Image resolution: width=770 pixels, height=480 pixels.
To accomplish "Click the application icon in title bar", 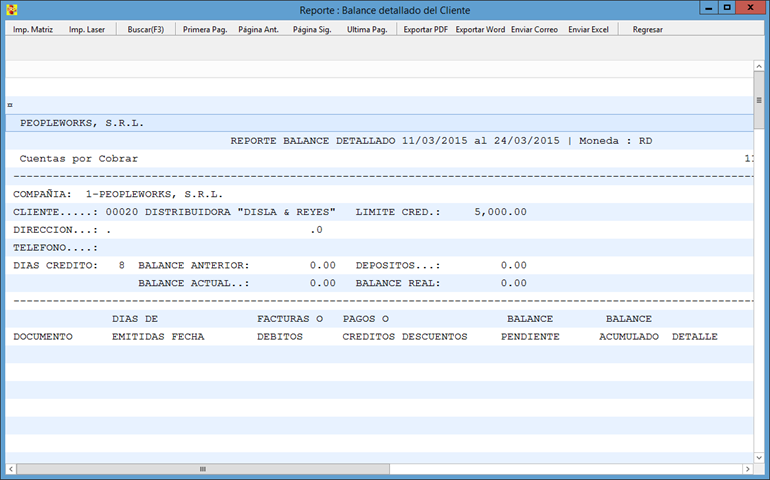I will point(12,10).
